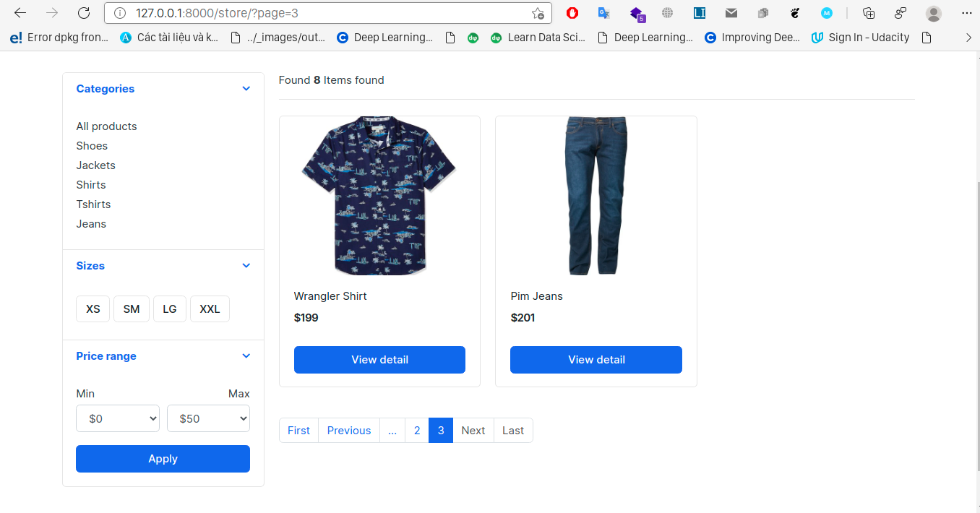The height and width of the screenshot is (513, 980).
Task: Collapse the Categories section chevron
Action: (246, 89)
